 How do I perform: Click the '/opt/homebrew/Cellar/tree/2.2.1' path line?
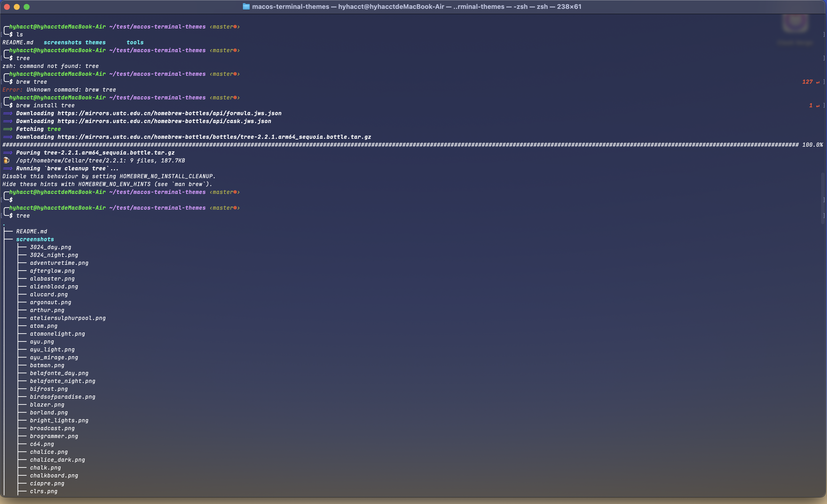tap(101, 160)
